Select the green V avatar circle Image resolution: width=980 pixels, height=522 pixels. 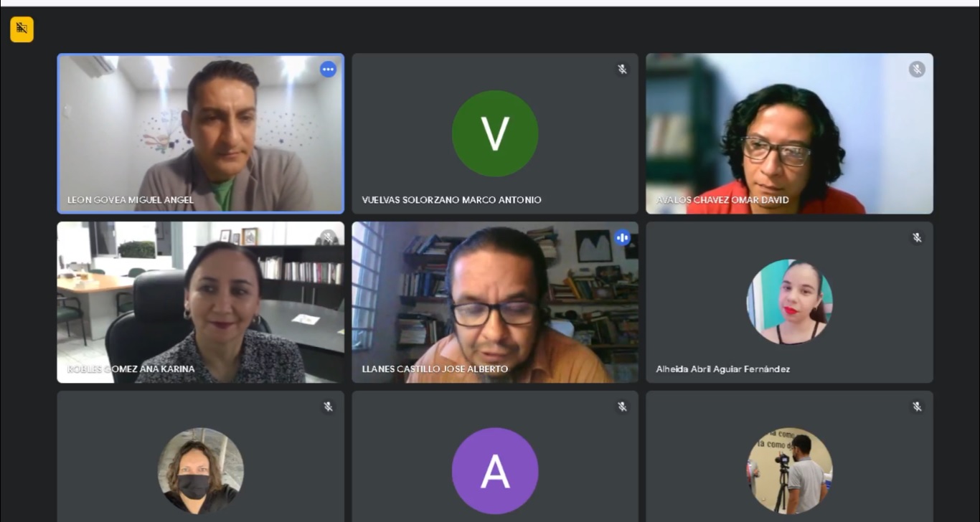(x=495, y=133)
